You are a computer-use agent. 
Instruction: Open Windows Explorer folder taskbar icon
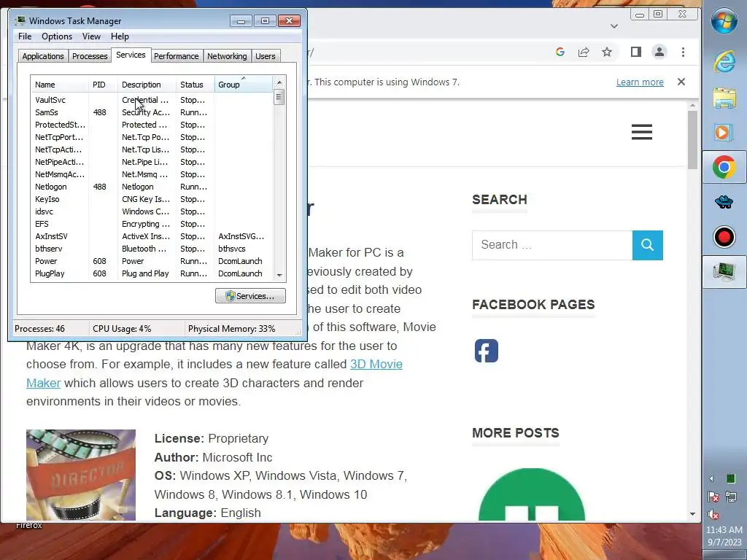click(x=724, y=98)
